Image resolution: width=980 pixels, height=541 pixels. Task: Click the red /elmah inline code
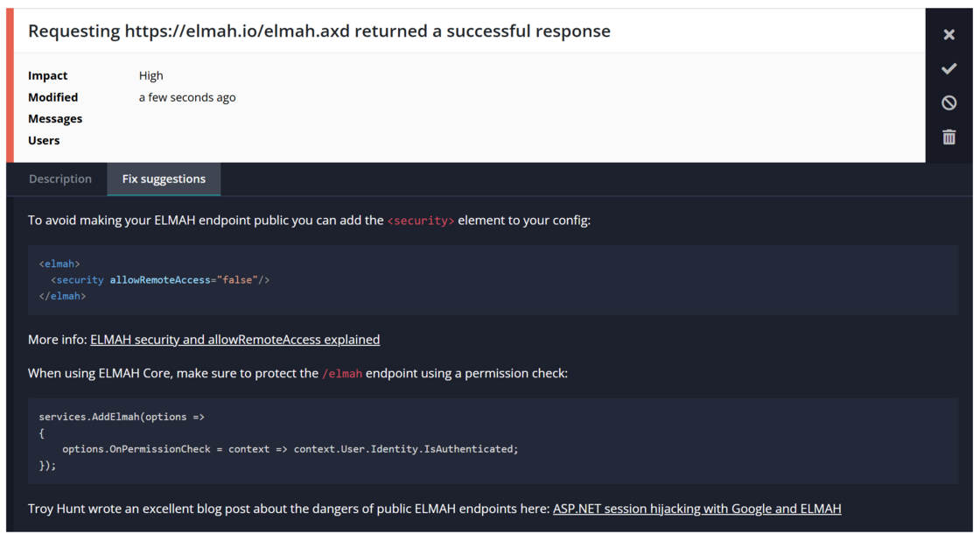click(342, 374)
